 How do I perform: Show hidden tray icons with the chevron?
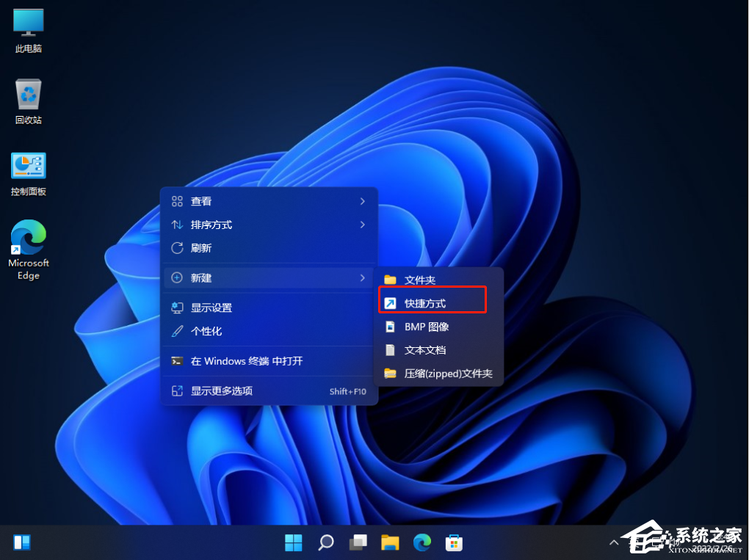click(x=614, y=542)
